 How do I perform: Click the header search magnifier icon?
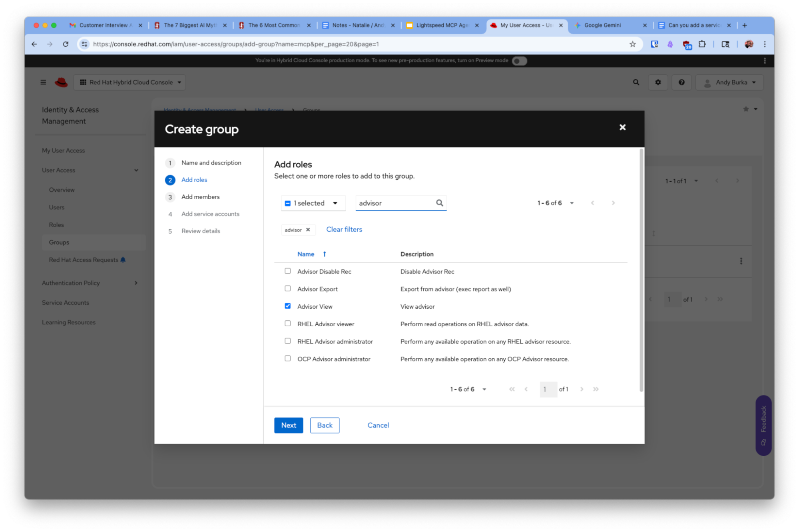(636, 82)
